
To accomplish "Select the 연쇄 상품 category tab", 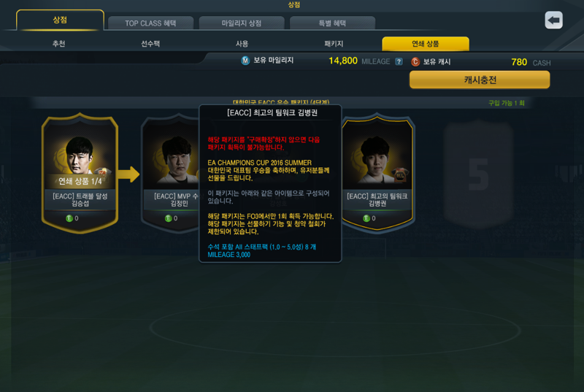I will pyautogui.click(x=426, y=44).
